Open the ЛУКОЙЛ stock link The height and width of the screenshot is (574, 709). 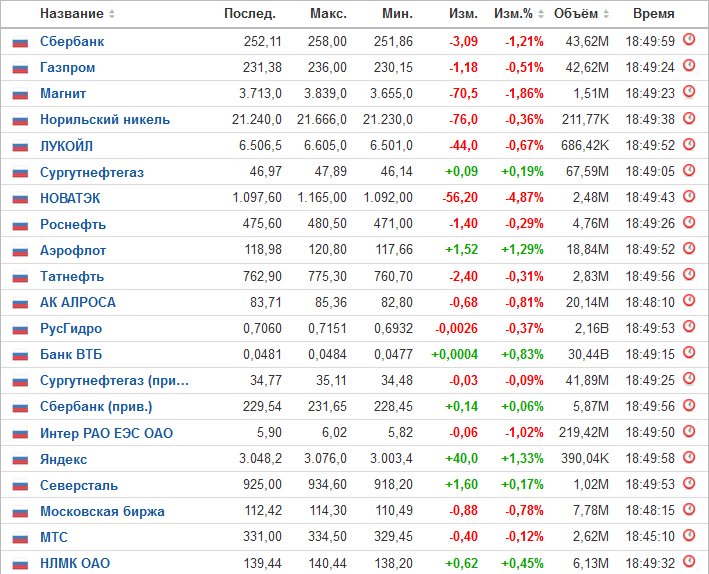(66, 146)
